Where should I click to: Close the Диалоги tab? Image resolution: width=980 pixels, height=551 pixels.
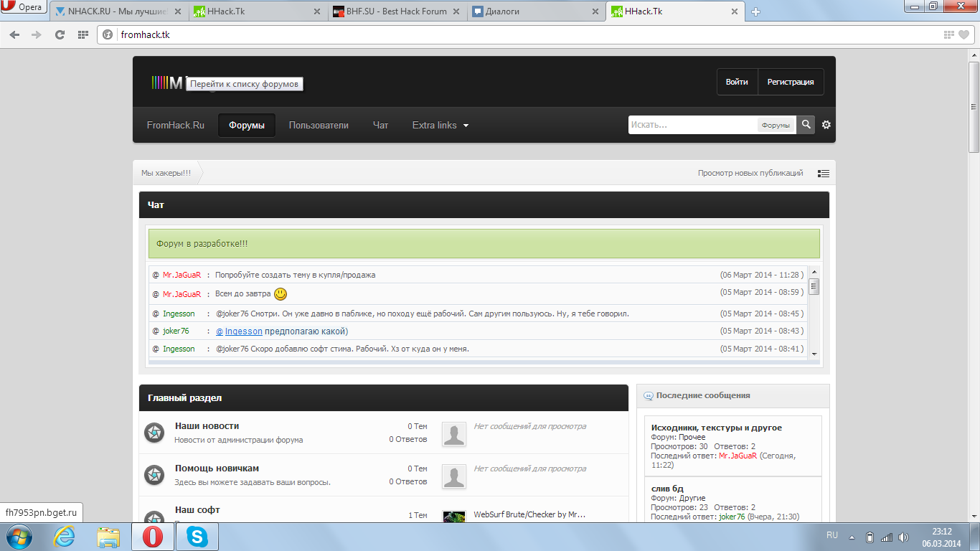tap(595, 11)
